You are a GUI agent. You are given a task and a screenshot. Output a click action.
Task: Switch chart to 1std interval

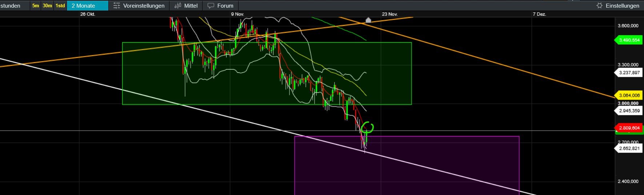coord(60,5)
